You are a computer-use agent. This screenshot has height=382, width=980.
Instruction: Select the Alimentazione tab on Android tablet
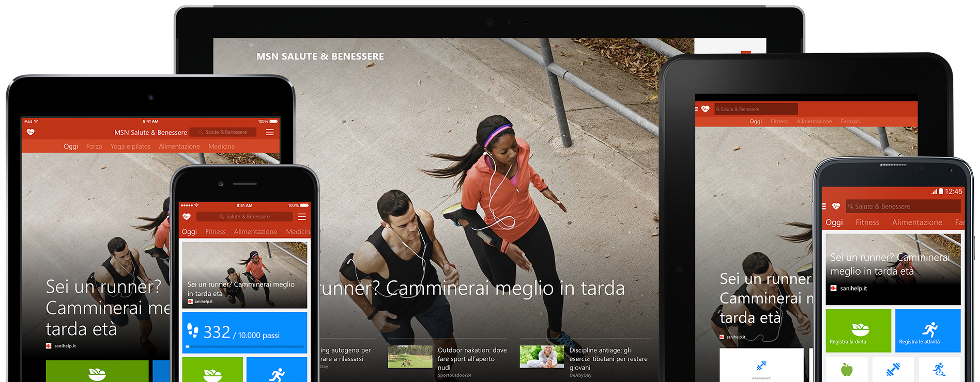(x=814, y=121)
